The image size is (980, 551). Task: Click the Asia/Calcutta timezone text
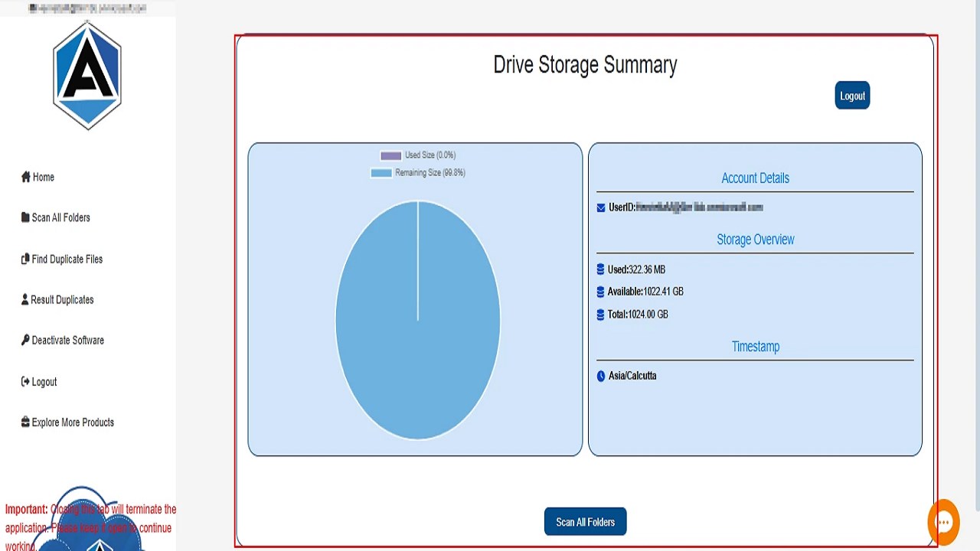[x=632, y=376]
